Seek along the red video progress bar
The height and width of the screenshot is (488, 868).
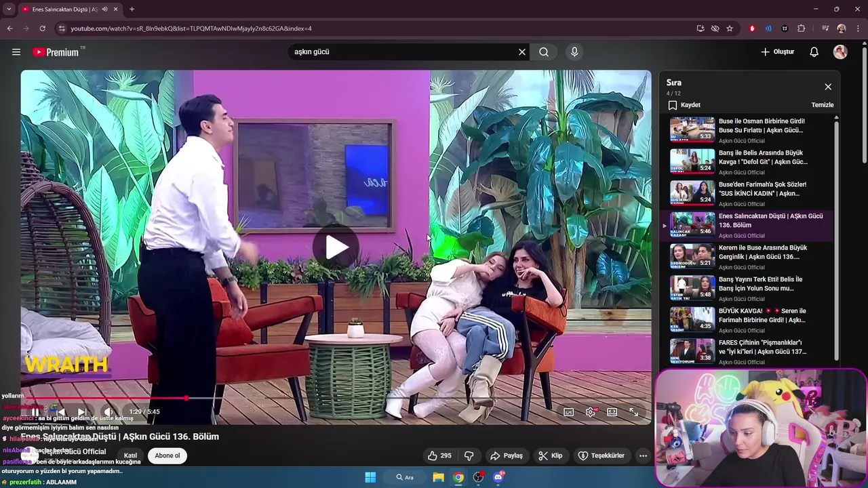336,398
